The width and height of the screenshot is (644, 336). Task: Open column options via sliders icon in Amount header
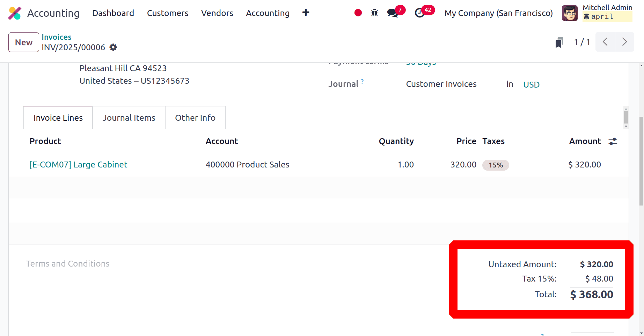613,141
